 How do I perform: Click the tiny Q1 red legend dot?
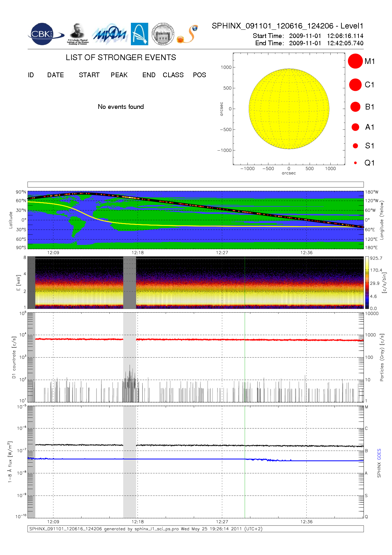point(355,163)
